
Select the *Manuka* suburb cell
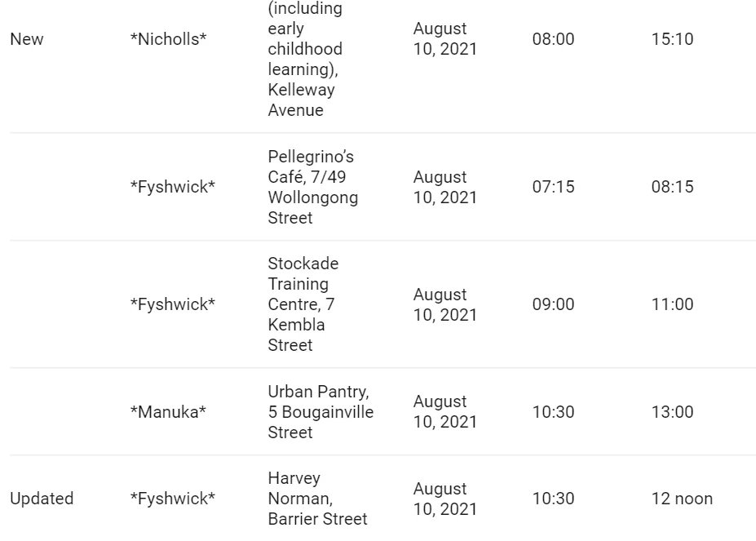click(x=168, y=411)
